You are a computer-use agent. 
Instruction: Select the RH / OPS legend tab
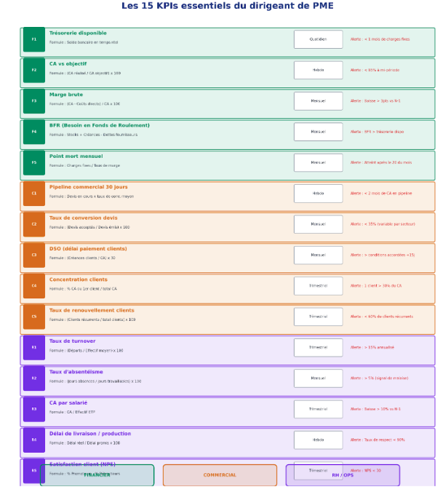coord(343,475)
